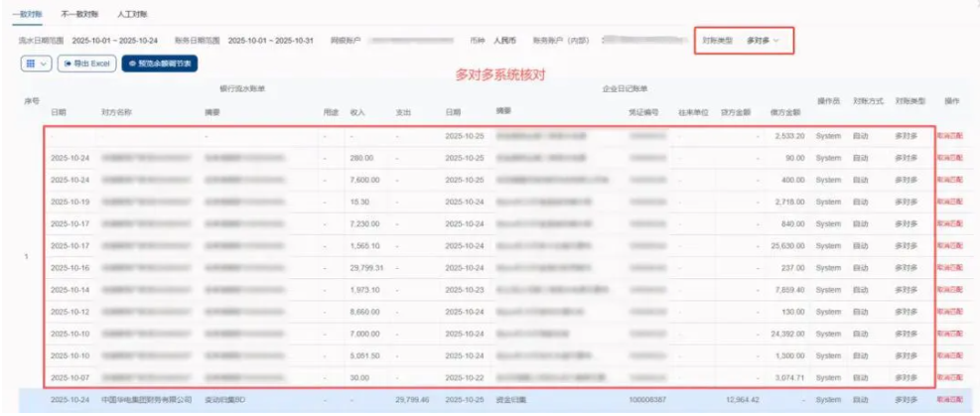Click the 收入 column header
The width and height of the screenshot is (980, 416).
pyautogui.click(x=358, y=112)
